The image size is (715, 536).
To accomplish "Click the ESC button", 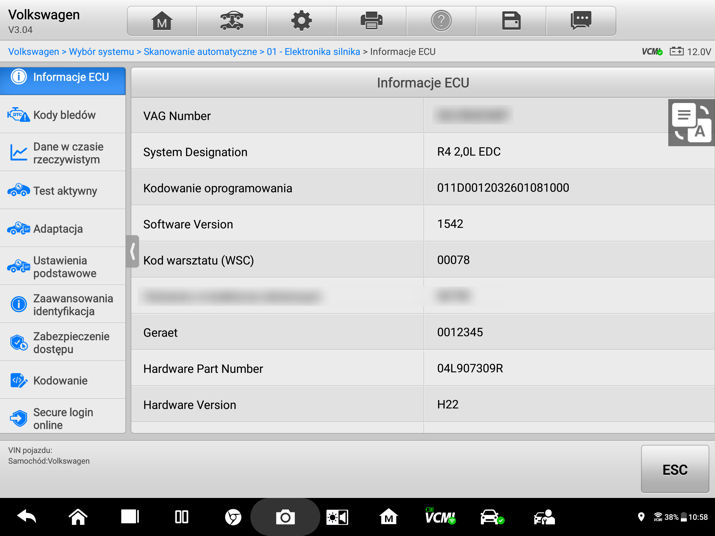I will [x=675, y=469].
